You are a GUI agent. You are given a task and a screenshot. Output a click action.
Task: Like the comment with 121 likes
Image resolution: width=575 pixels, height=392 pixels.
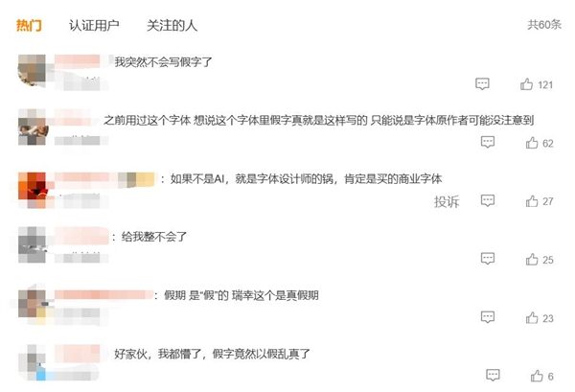coord(526,84)
